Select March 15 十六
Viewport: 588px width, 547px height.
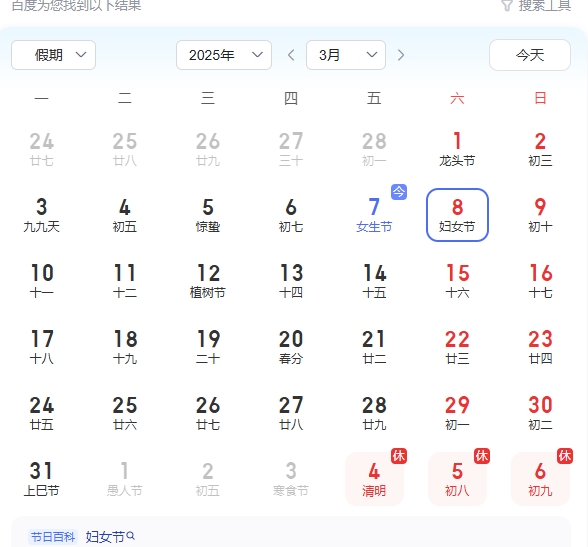[457, 281]
